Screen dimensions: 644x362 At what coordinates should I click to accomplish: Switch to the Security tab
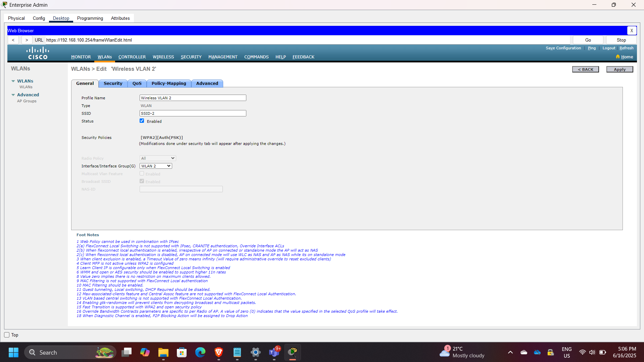tap(113, 83)
